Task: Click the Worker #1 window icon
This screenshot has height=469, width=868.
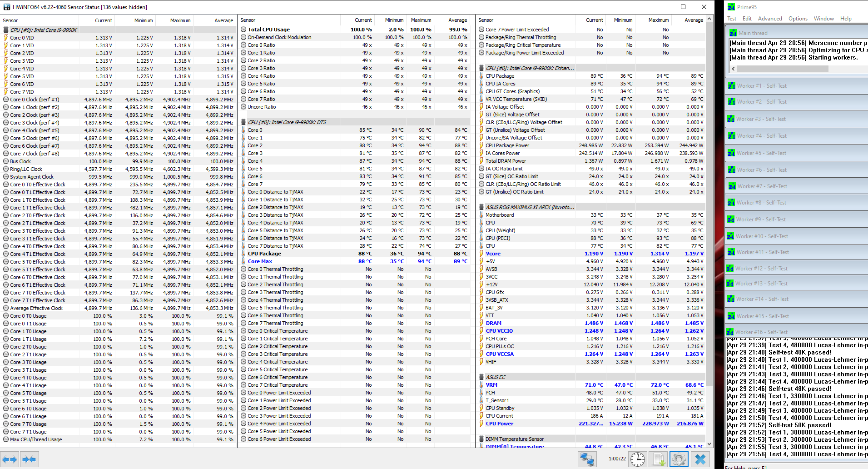Action: click(731, 86)
